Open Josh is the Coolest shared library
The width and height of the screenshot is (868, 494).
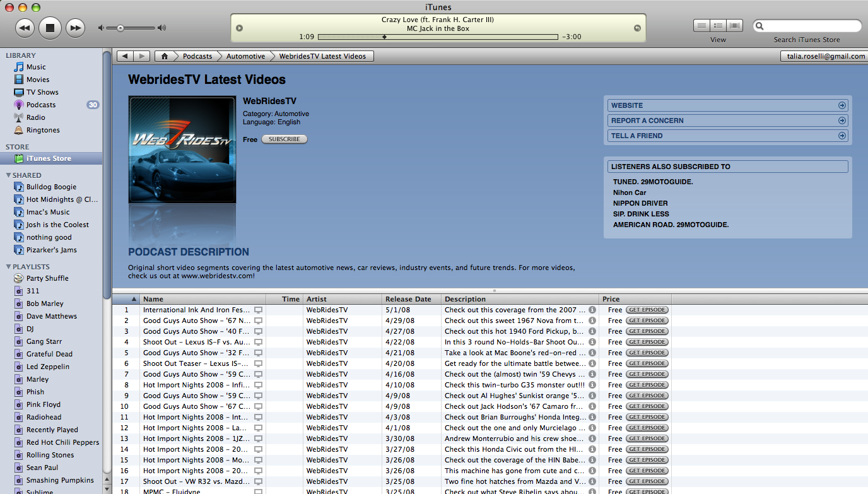coord(57,225)
